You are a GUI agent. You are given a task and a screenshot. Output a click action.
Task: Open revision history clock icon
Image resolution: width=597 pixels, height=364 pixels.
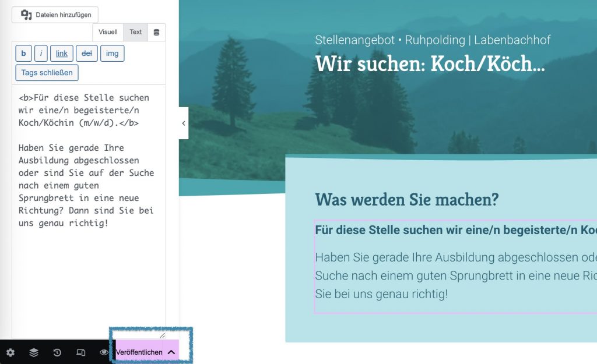(x=57, y=352)
